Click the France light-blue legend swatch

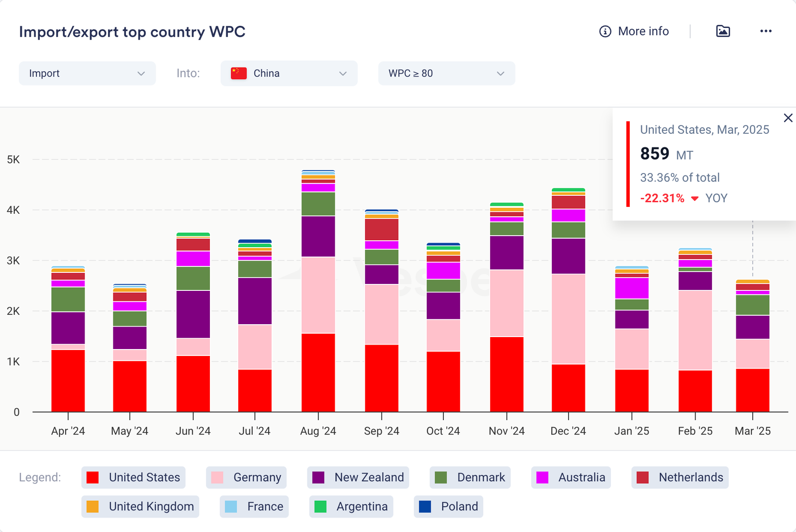coord(231,507)
